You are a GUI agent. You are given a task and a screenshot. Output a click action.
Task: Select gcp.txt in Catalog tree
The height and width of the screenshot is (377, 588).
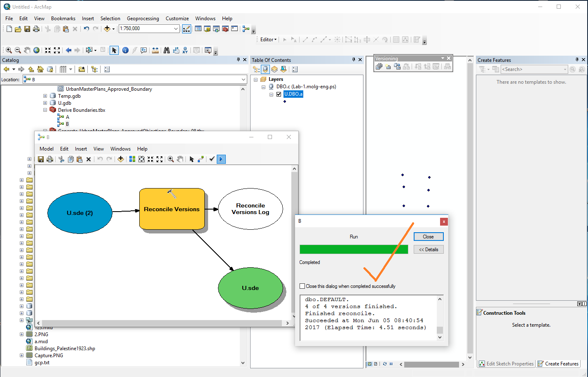point(42,363)
